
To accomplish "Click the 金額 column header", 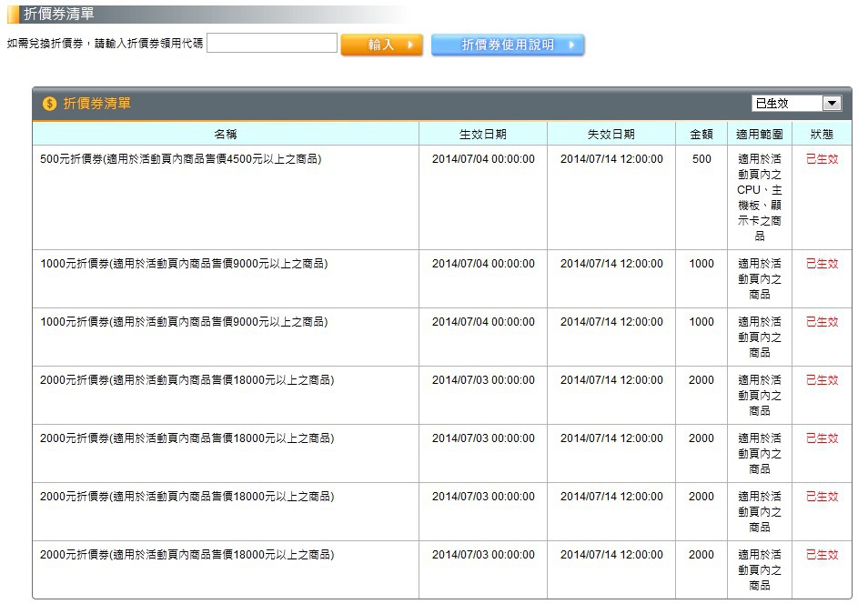I will tap(701, 134).
